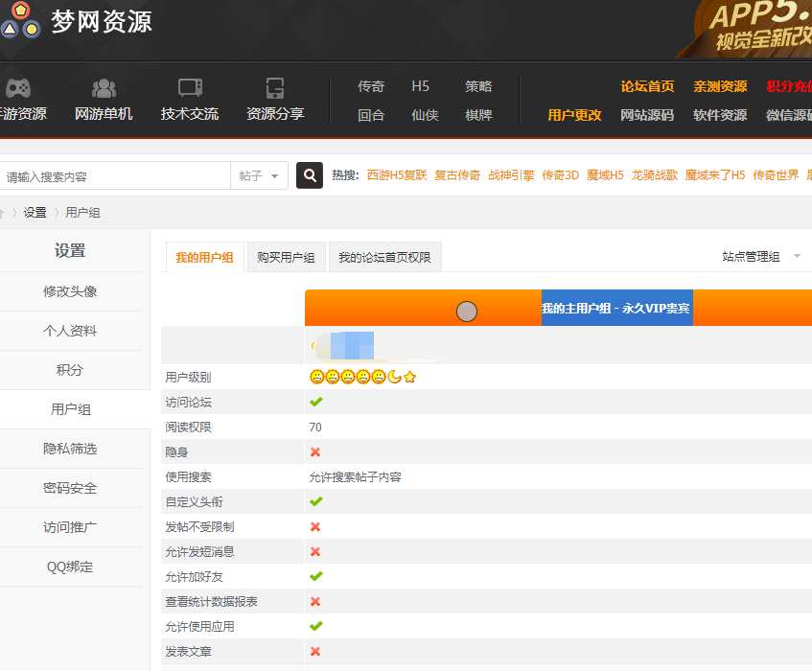The image size is (812, 671).
Task: Open 用户更改 nav link
Action: [575, 115]
